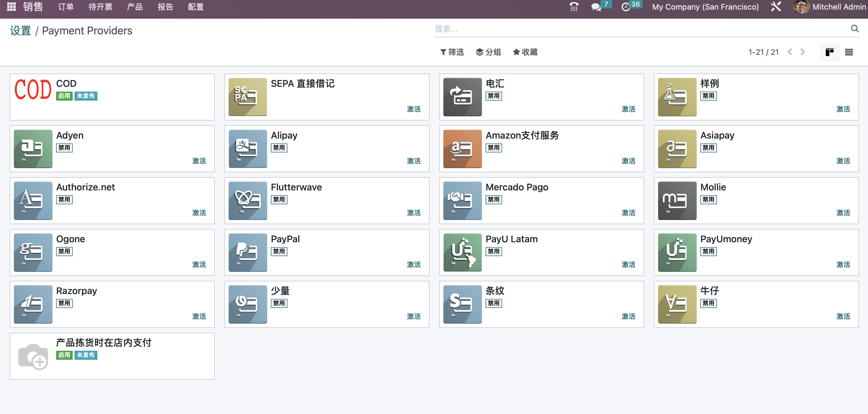Screen dimensions: 868x414
Task: Activate Adyen via its 激活 link
Action: coord(199,161)
